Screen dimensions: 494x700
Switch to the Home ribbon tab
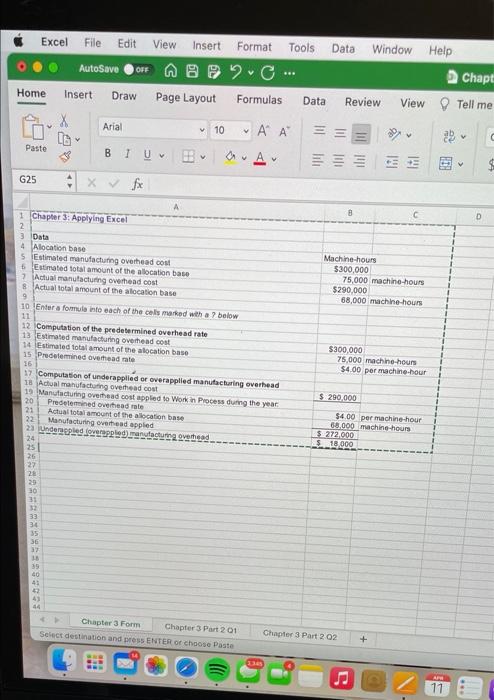point(31,93)
